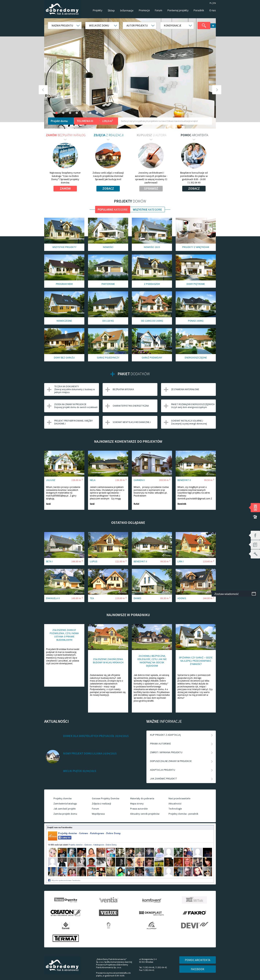
Task: Click the CREATON partner logo
Action: click(66, 912)
